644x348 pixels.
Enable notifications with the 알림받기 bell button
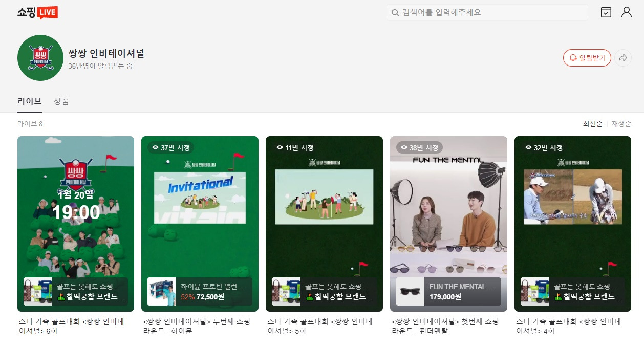coord(587,58)
